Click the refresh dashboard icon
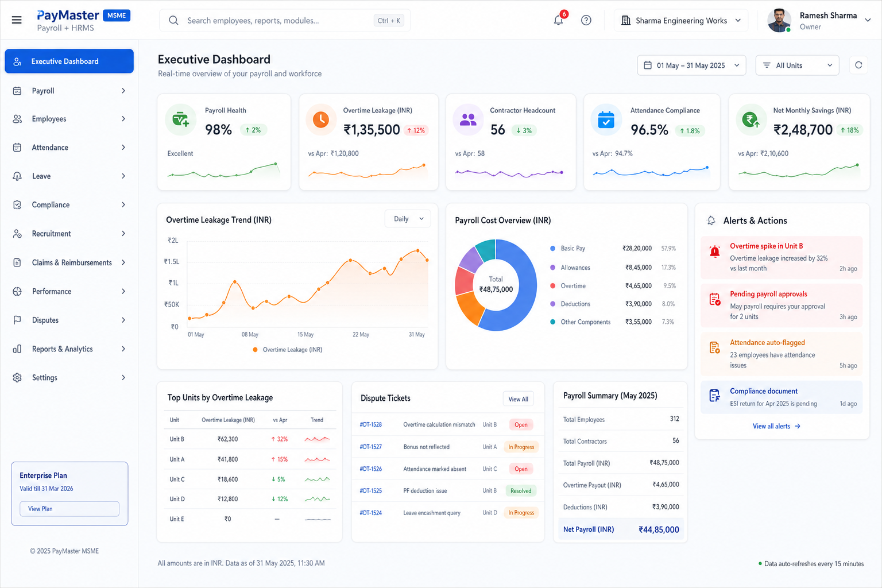882x588 pixels. click(858, 65)
